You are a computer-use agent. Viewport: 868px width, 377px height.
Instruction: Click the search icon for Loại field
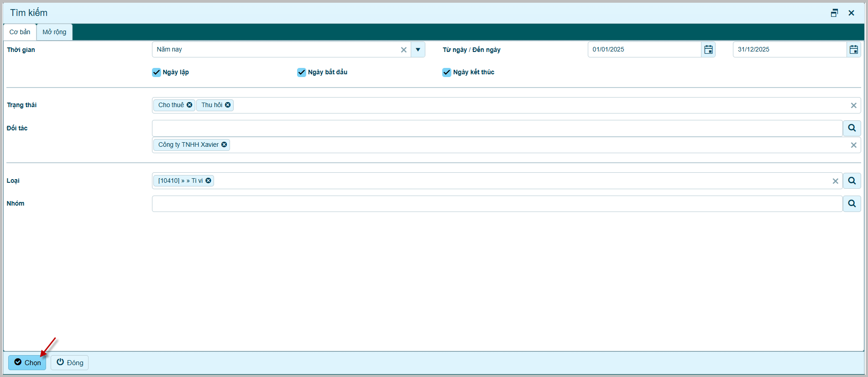point(852,181)
